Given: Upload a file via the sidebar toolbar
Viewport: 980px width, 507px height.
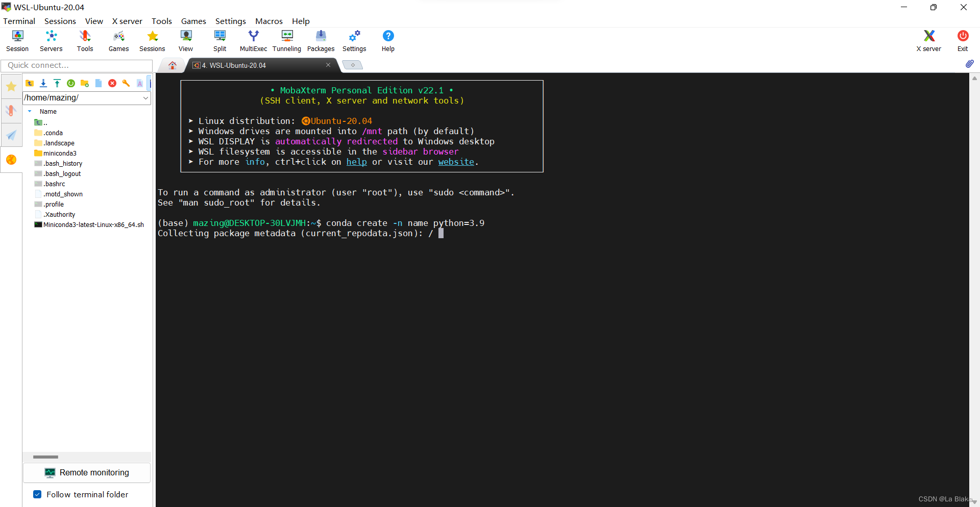Looking at the screenshot, I should coord(57,83).
